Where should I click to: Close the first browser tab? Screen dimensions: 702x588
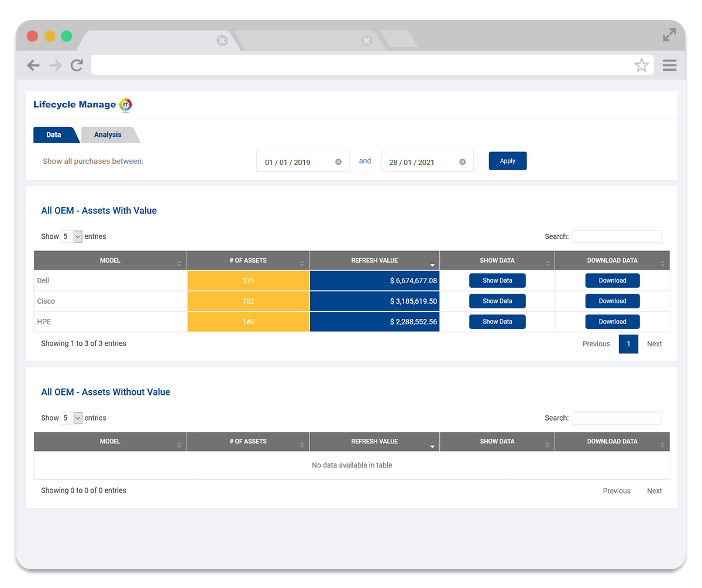(x=222, y=40)
